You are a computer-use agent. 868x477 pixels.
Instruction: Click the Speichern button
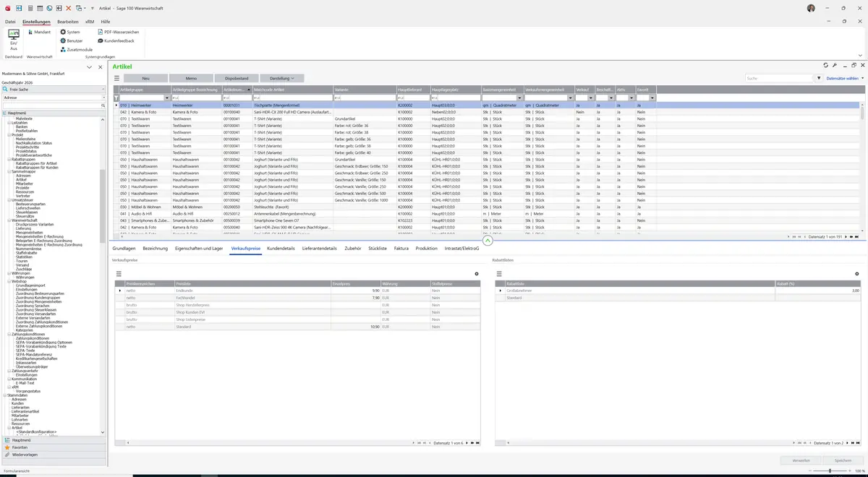(843, 460)
